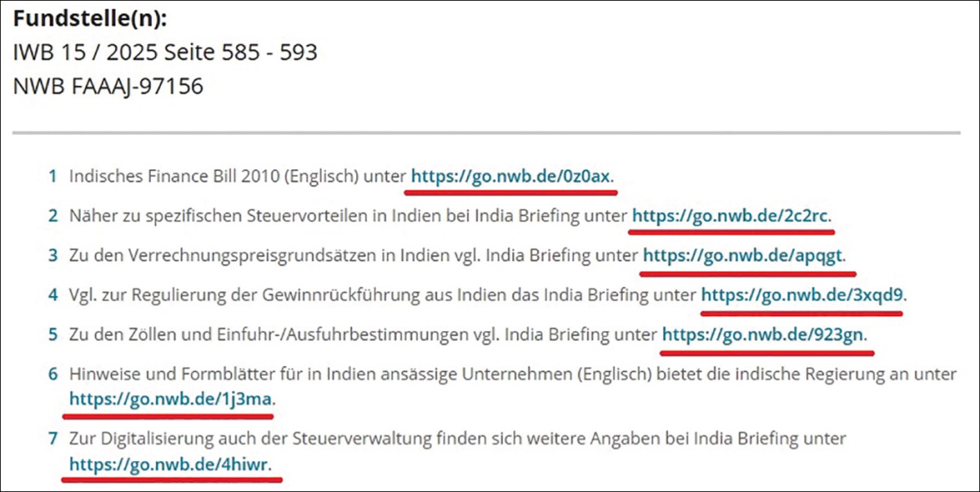Jump to footnote number 2
This screenshot has width=980, height=492.
click(52, 216)
